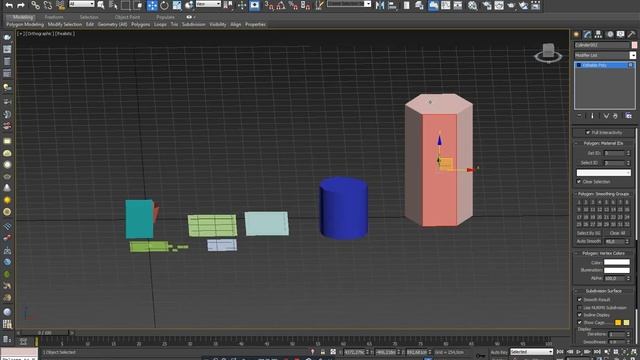640x360 pixels.
Task: Collapse the Polygon: Vertex Colors rollout
Action: [603, 253]
